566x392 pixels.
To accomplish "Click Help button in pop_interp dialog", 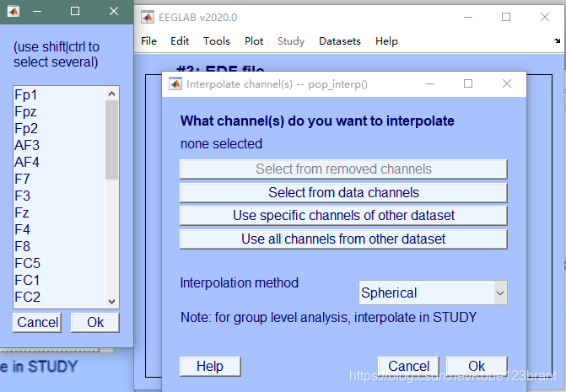I will point(210,367).
